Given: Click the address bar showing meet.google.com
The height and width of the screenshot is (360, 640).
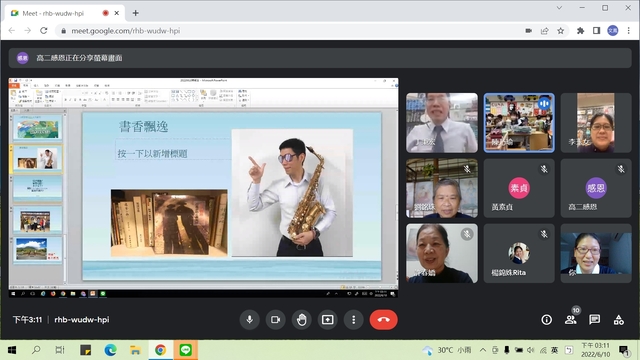Looking at the screenshot, I should pyautogui.click(x=286, y=31).
